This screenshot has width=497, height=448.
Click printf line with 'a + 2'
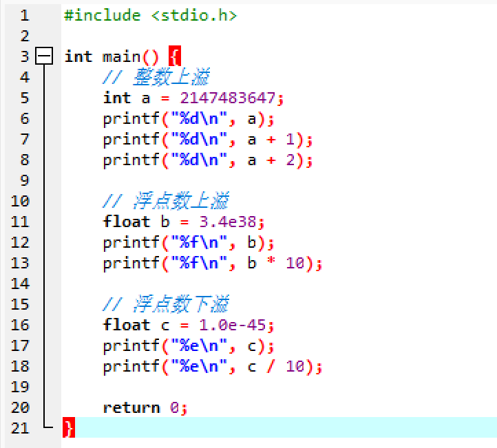(208, 160)
